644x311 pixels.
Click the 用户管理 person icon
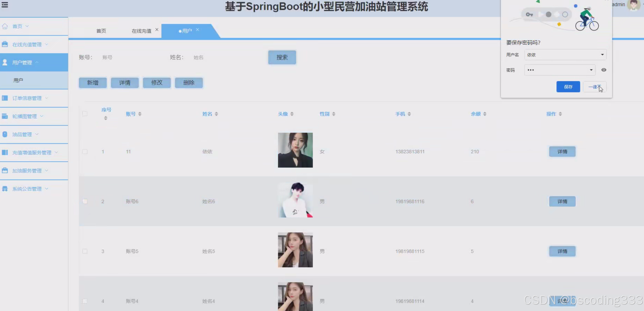[x=5, y=62]
